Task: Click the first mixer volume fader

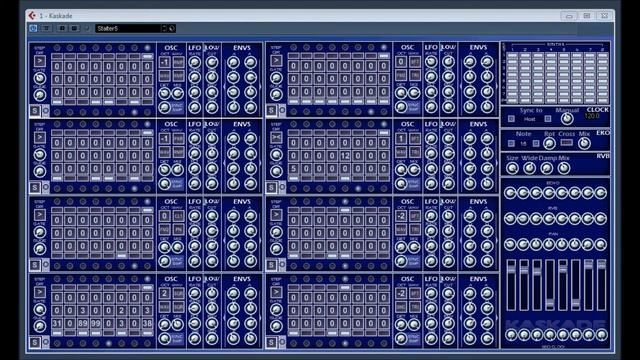Action: (x=511, y=284)
